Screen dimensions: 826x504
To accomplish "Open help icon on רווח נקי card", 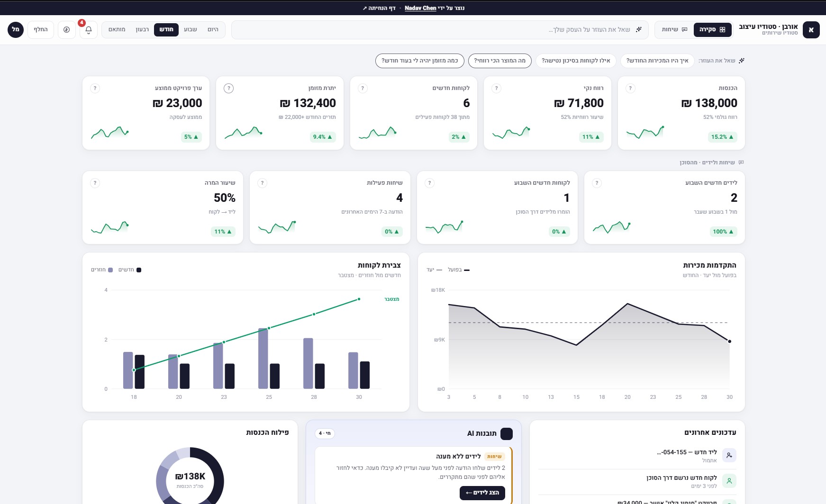I will click(x=496, y=88).
